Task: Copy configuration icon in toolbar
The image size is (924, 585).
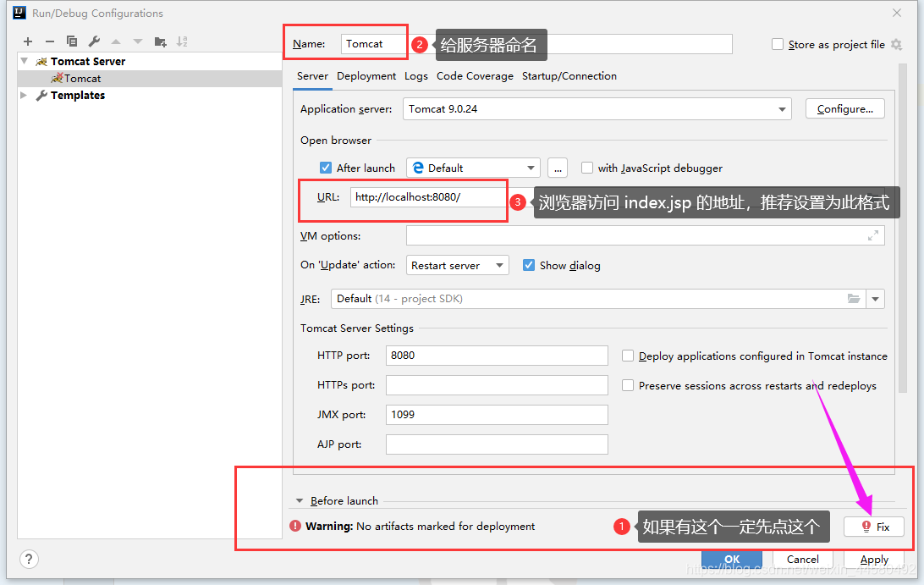Action: [x=72, y=41]
